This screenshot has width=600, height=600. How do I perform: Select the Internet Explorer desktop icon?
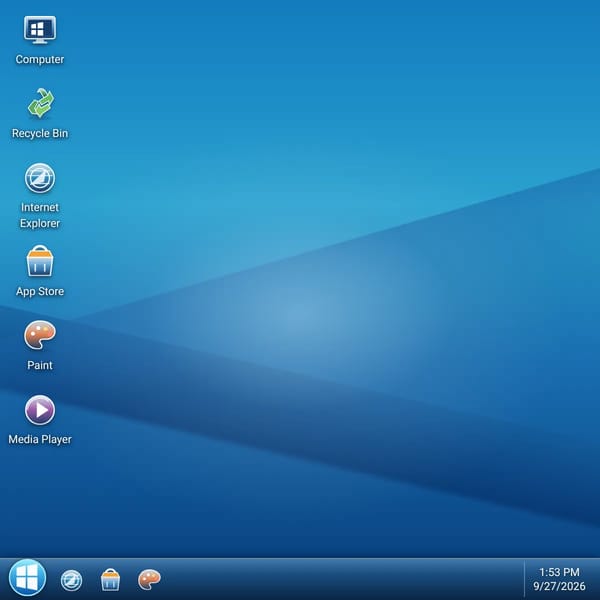[x=40, y=178]
